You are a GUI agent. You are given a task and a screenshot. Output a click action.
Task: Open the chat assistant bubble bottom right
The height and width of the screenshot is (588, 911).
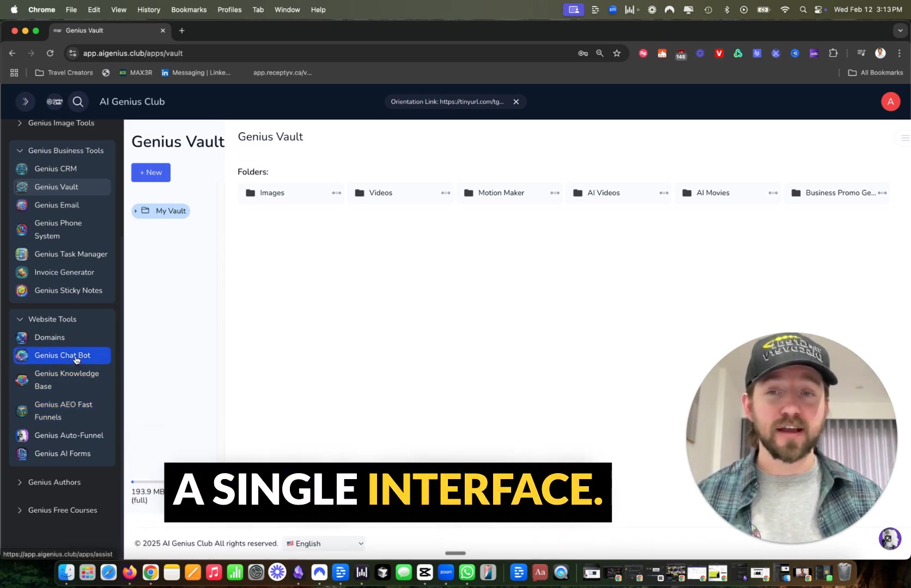890,538
